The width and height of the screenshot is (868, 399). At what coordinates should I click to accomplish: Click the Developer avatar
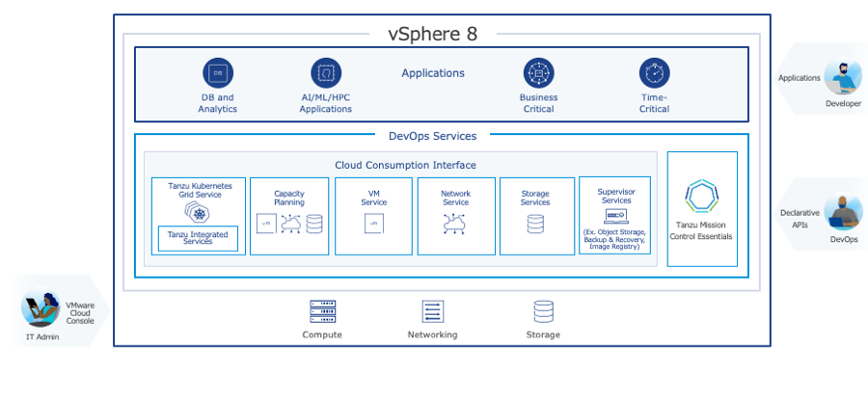(843, 77)
